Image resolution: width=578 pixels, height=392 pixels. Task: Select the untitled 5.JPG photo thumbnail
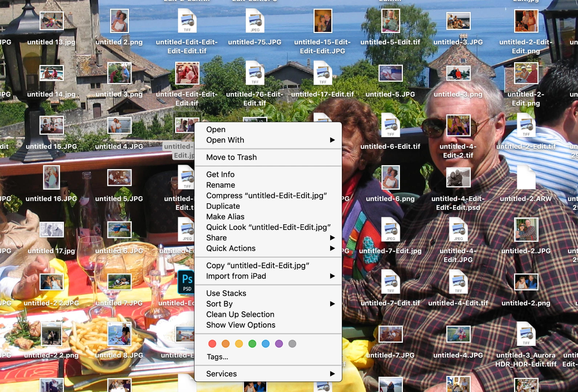[x=119, y=177]
